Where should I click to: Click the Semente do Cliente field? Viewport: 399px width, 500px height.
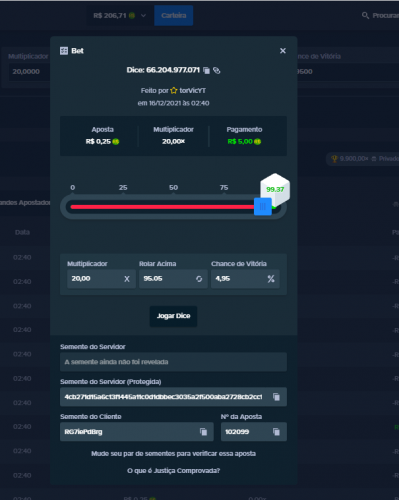pos(137,432)
